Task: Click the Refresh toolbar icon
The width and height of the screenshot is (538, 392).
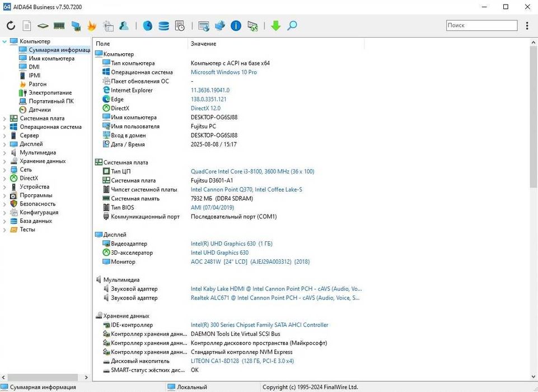Action: tap(11, 25)
